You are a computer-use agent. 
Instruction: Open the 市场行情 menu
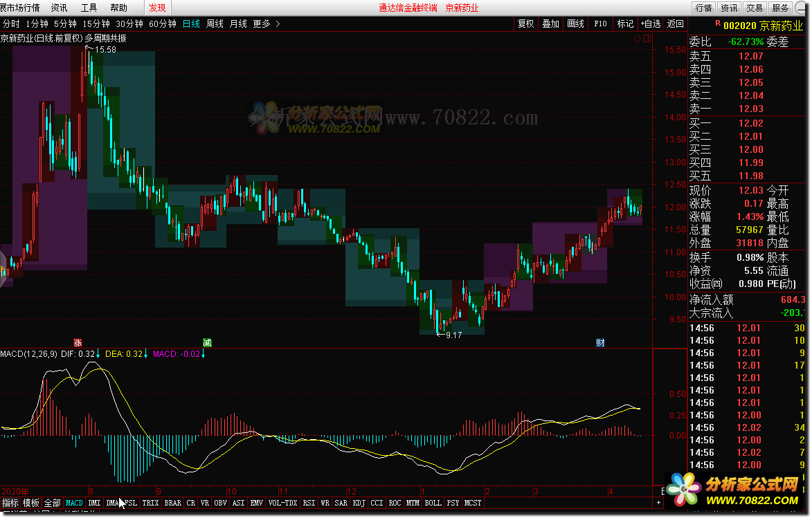[20, 8]
